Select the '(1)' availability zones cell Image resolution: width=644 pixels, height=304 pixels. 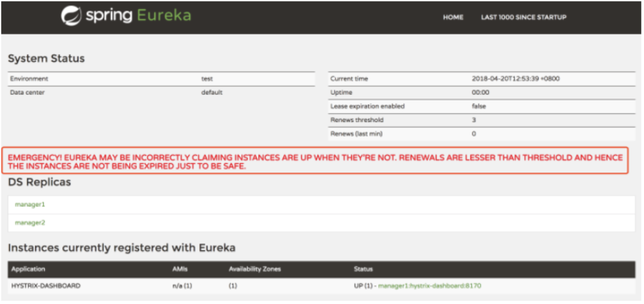(233, 286)
